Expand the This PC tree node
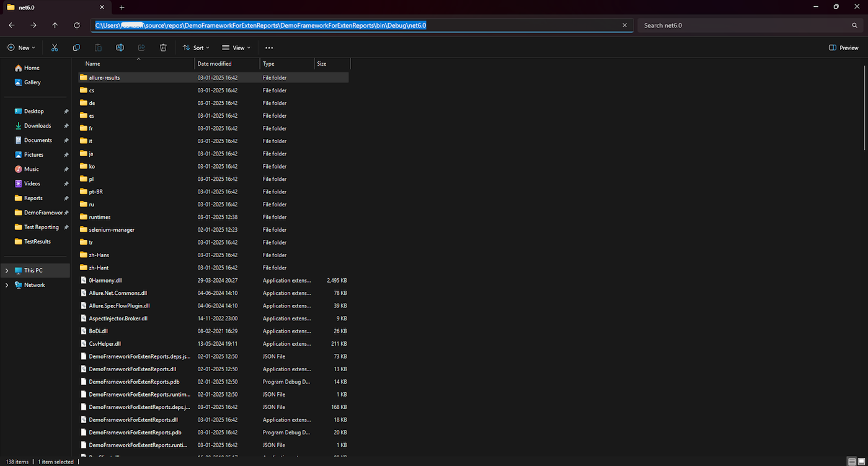Screen dimensions: 868x466 tap(7, 271)
